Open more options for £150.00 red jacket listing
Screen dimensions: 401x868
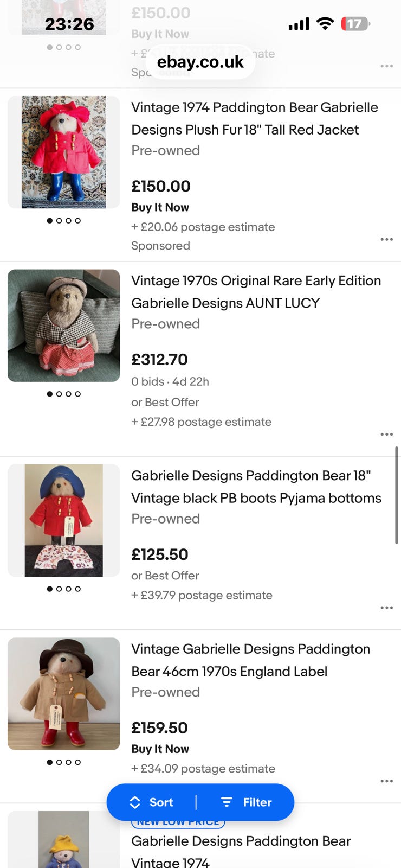[386, 239]
